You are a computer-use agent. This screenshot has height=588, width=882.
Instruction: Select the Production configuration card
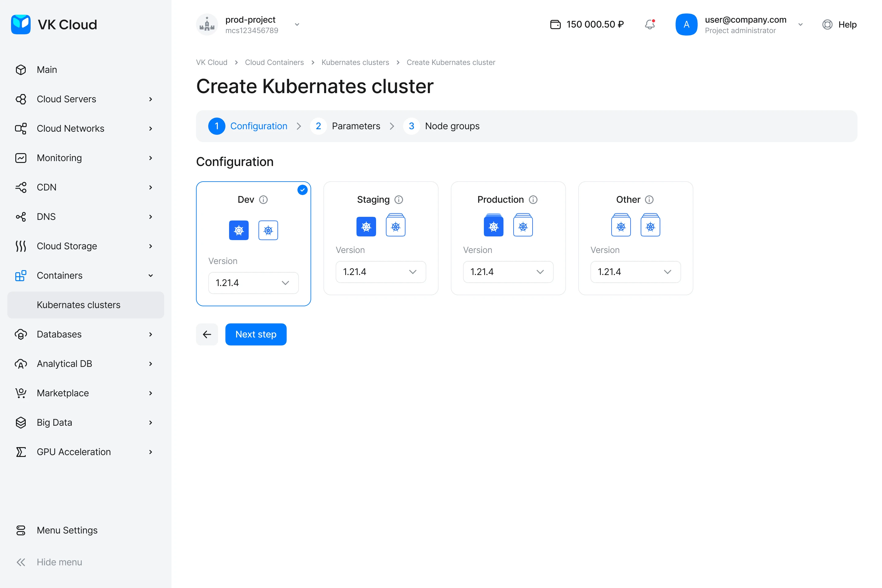508,238
